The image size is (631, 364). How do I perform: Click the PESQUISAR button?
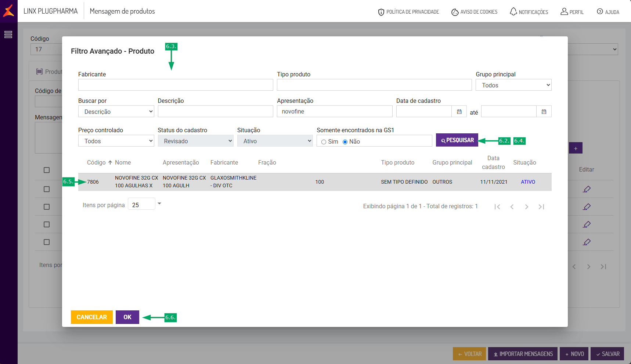457,140
